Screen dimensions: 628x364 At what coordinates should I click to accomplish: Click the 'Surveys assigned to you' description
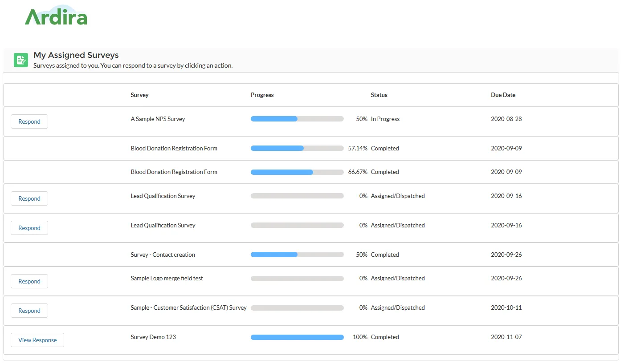click(x=133, y=65)
